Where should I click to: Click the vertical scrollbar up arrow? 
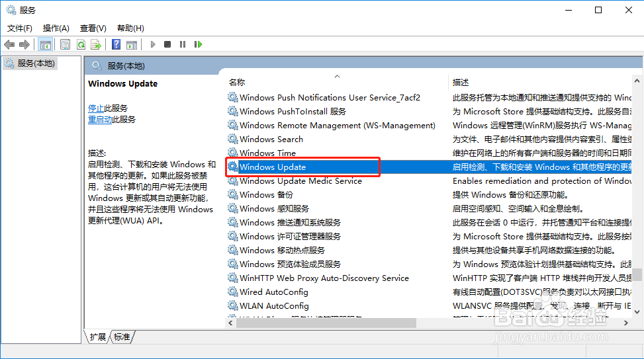pos(637,81)
